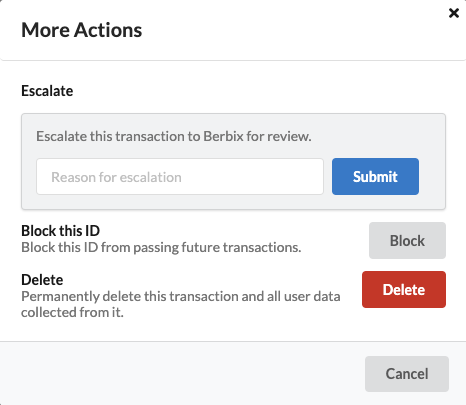The width and height of the screenshot is (466, 405).
Task: Click the red Delete button
Action: (404, 289)
